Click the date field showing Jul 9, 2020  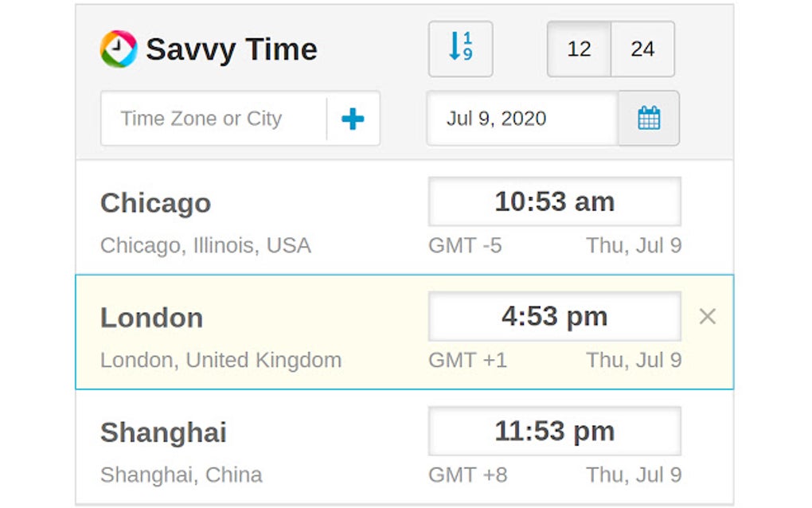521,118
